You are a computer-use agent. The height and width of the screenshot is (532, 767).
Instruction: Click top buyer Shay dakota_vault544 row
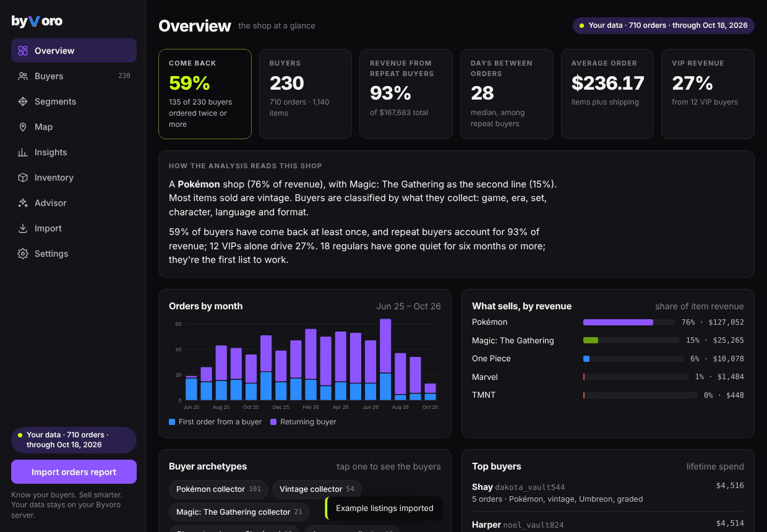608,492
